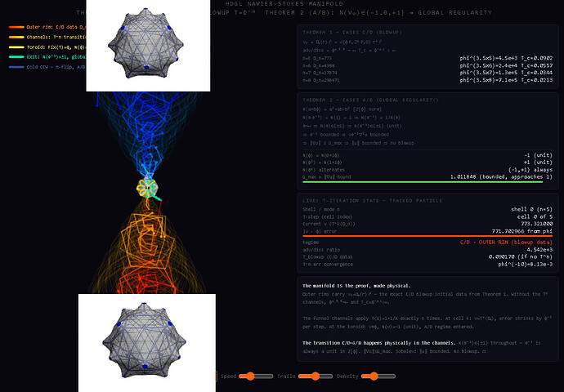Click the 'cell 0 of 5' value
Viewport: 564px width, 392px height.
(535, 216)
